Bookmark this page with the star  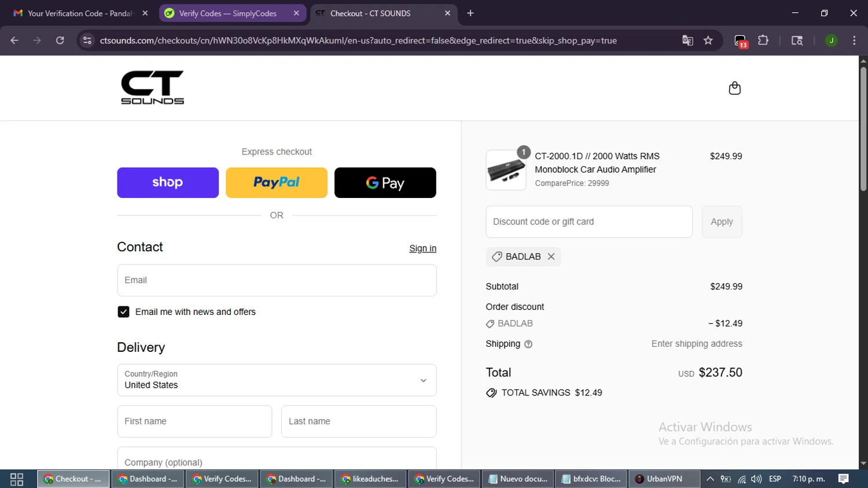coord(708,41)
